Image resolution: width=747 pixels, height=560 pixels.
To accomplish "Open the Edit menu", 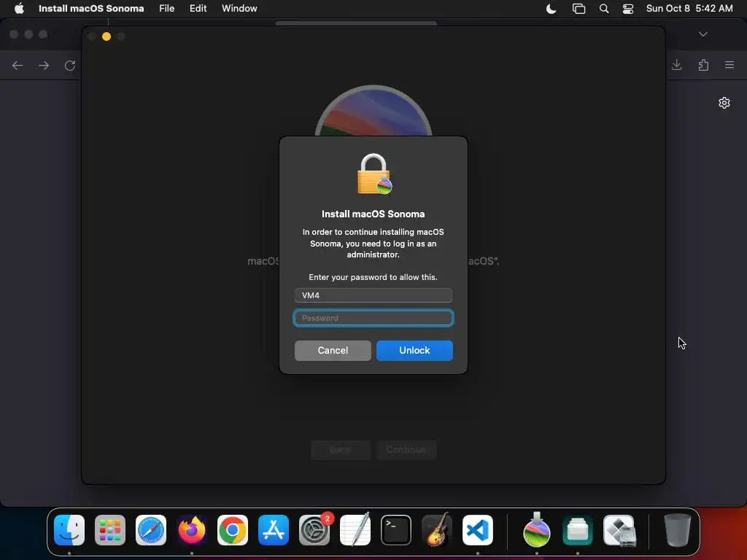I will pos(198,9).
